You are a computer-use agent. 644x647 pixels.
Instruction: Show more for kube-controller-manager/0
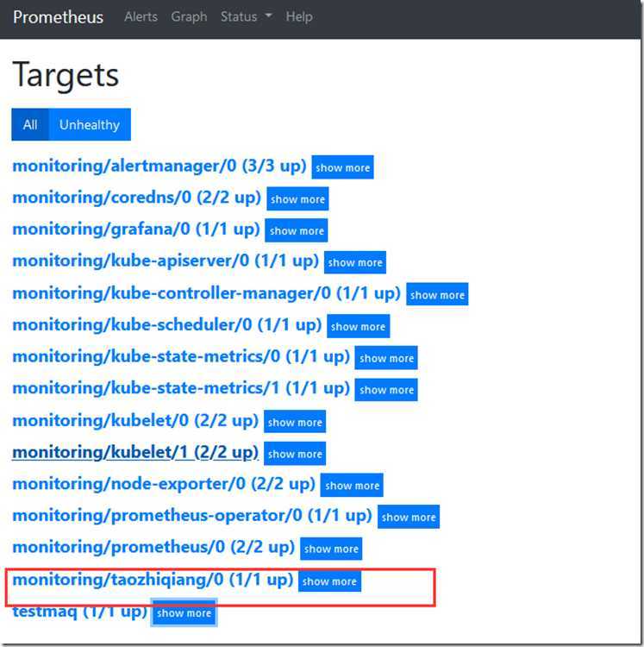click(437, 294)
